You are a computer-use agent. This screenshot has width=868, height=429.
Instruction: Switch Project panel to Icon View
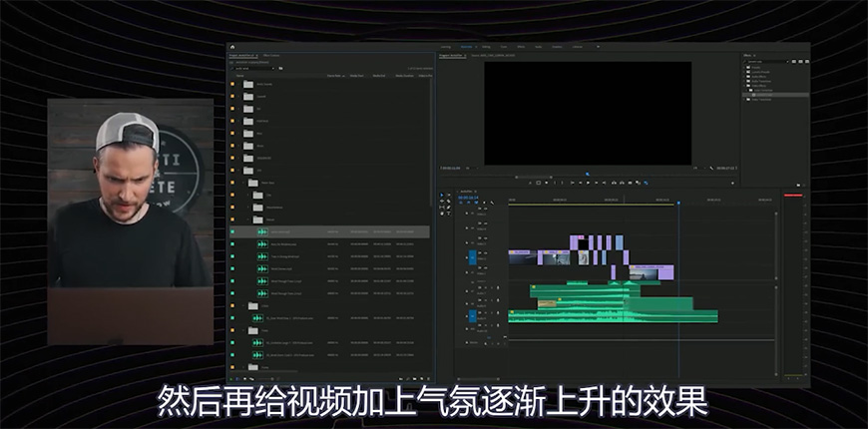[244, 379]
